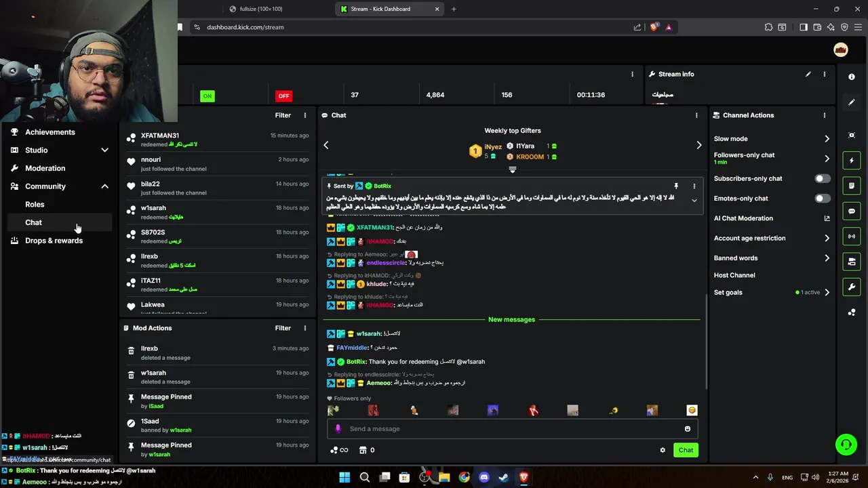Open activity feed three-dot menu next to Filter

[305, 115]
